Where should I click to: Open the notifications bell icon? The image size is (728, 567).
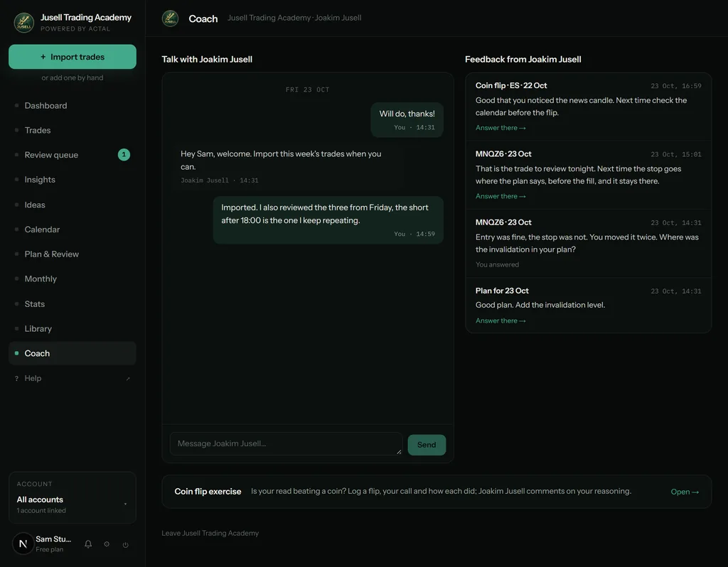tap(88, 544)
